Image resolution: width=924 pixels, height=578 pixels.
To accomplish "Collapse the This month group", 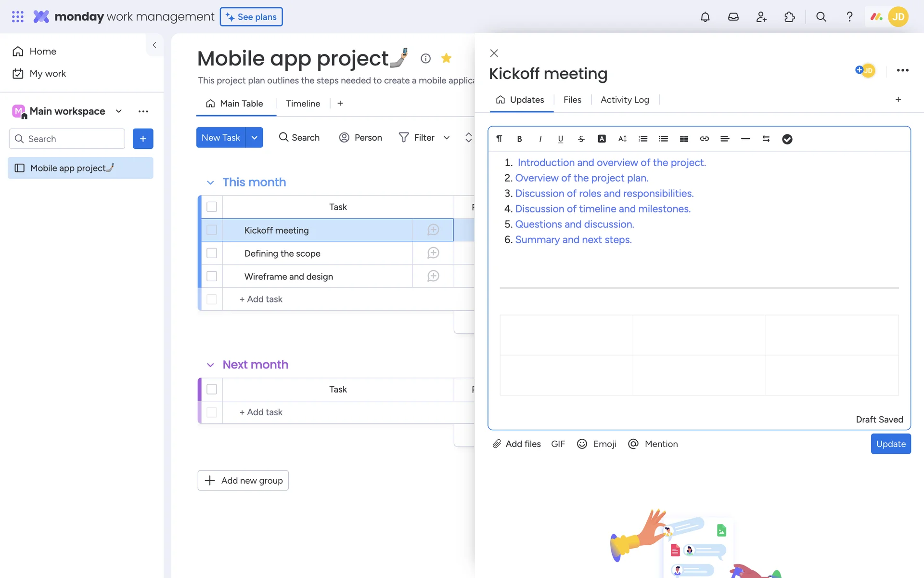I will click(210, 183).
